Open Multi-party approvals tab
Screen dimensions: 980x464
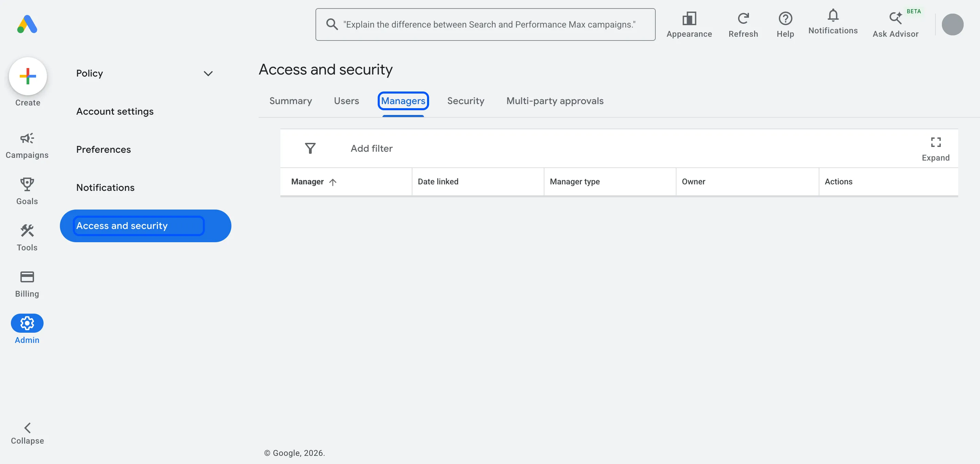coord(555,101)
